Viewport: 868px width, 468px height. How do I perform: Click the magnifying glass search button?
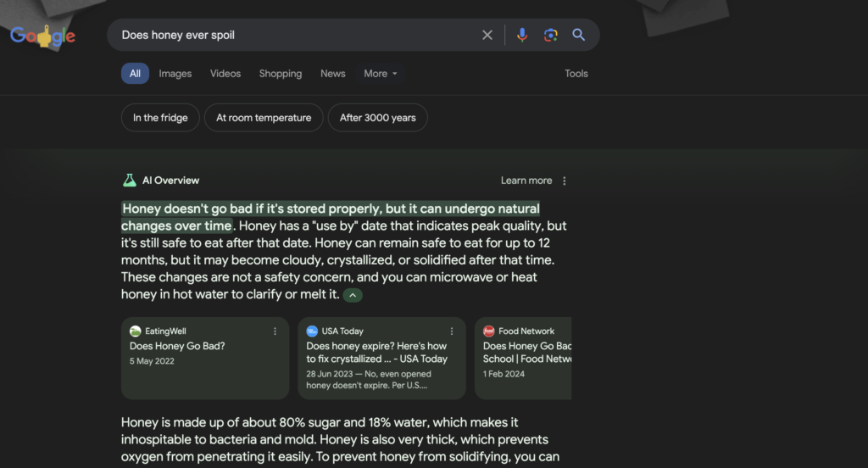(x=579, y=35)
